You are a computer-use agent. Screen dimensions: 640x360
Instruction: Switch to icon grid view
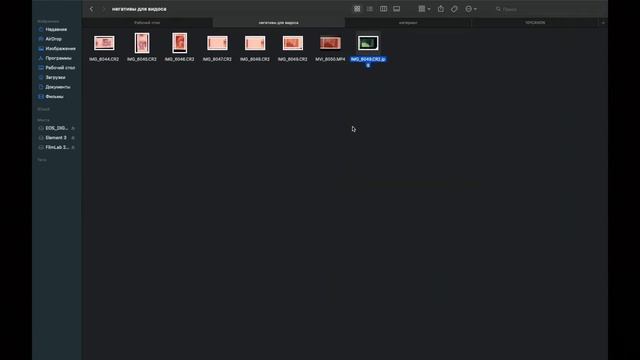coord(357,9)
